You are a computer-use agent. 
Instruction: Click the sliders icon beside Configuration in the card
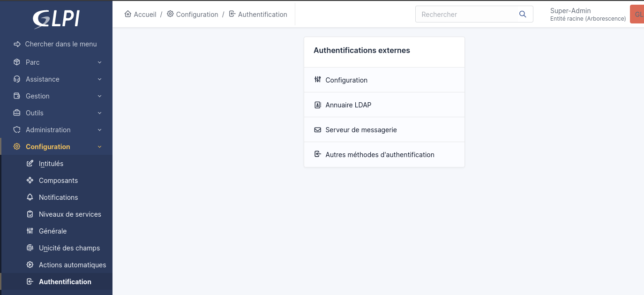[317, 80]
